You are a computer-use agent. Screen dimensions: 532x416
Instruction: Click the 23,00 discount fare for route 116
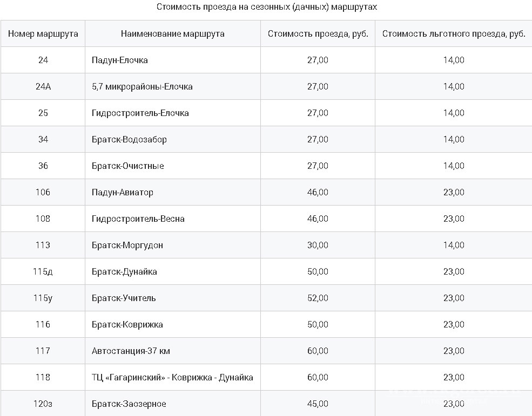[x=454, y=324]
